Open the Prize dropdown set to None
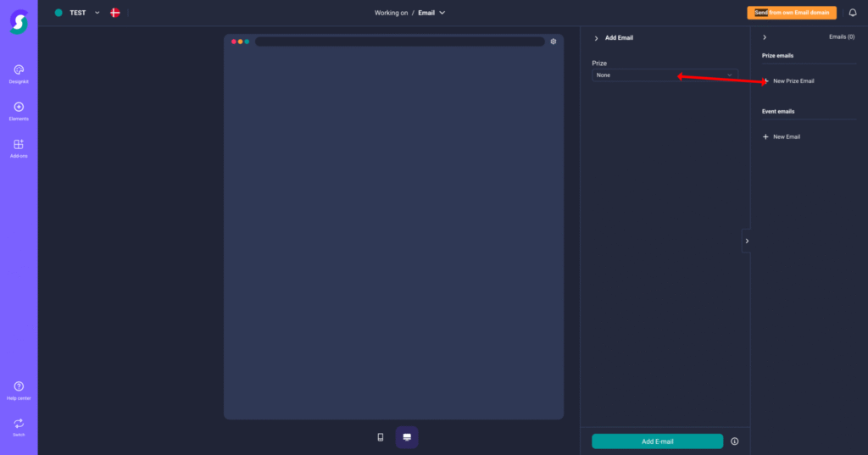Viewport: 868px width, 455px height. (665, 75)
